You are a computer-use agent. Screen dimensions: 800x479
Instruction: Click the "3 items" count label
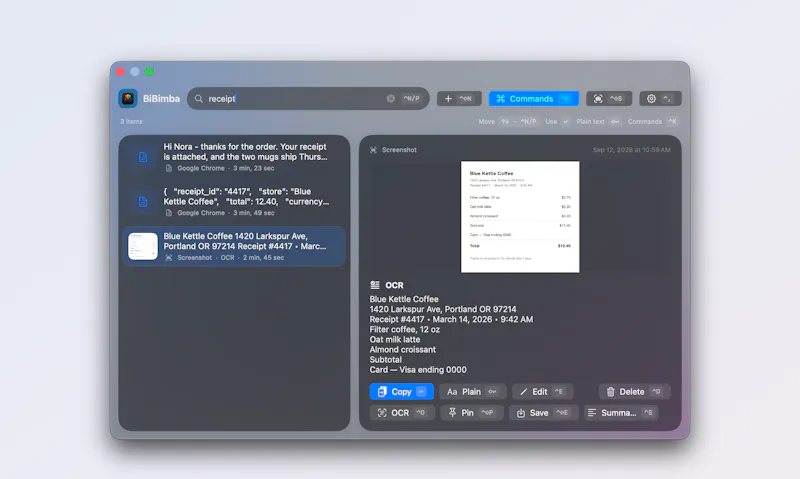131,121
